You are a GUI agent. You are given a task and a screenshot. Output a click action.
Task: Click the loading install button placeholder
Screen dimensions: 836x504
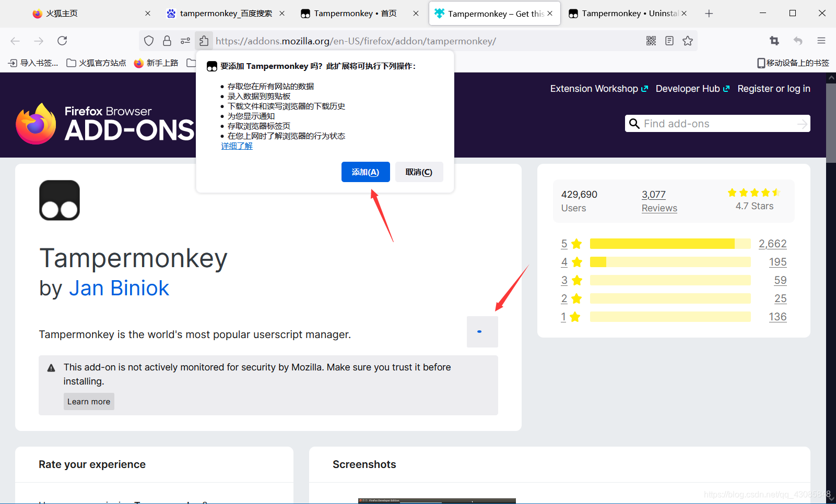pyautogui.click(x=482, y=332)
